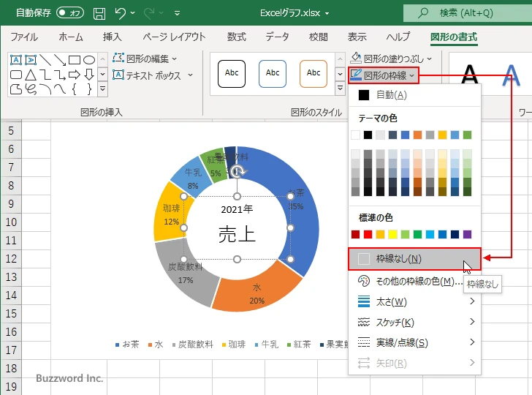Click the 炭酸飲料 legend entry
The height and width of the screenshot is (395, 532).
pos(192,345)
